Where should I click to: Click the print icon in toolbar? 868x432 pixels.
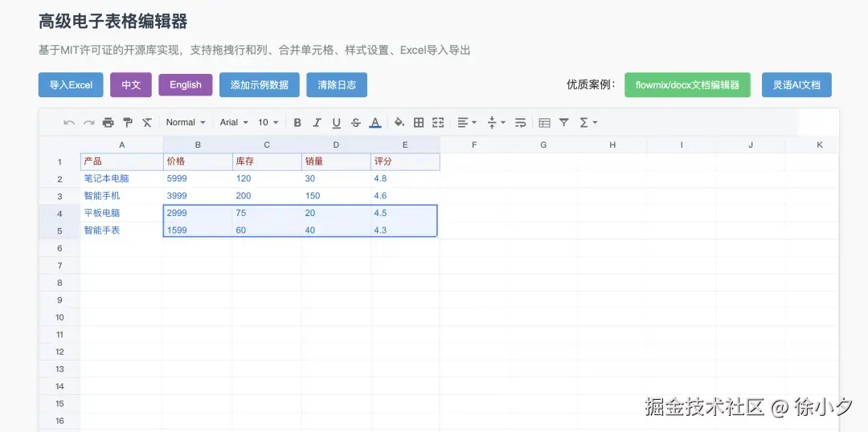click(108, 123)
